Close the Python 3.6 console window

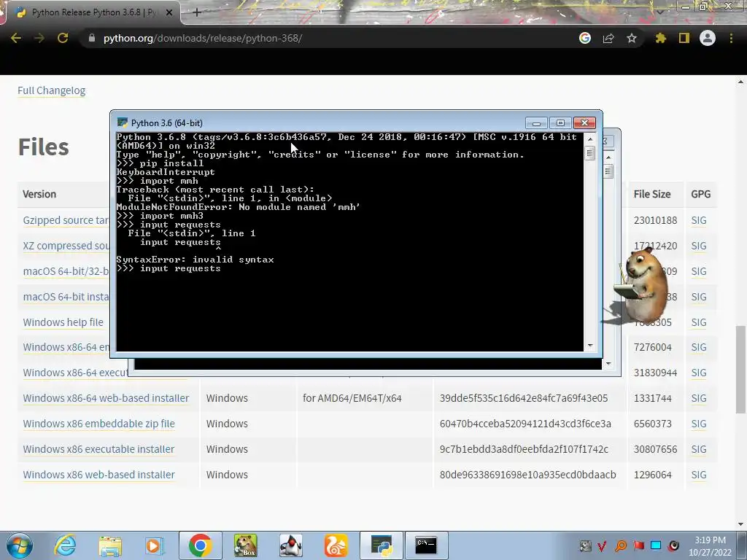[584, 122]
